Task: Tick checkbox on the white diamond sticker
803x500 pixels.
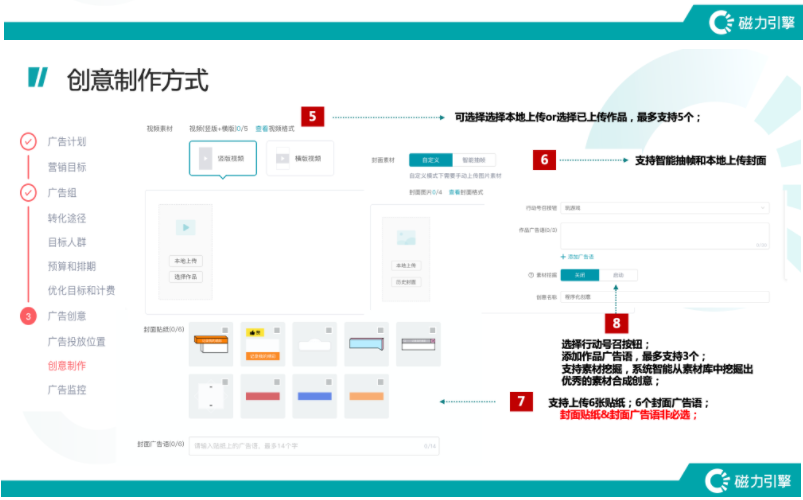Action: pos(225,382)
